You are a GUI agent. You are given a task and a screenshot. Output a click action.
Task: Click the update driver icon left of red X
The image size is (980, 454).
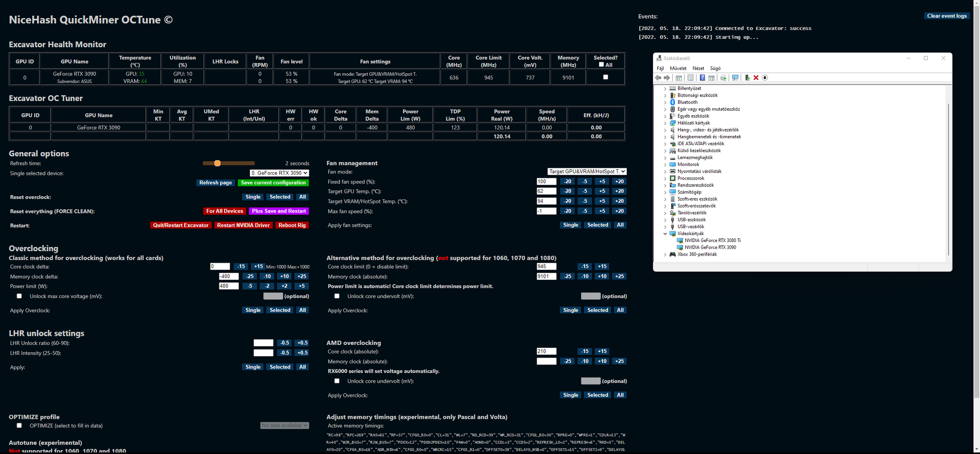(x=747, y=78)
